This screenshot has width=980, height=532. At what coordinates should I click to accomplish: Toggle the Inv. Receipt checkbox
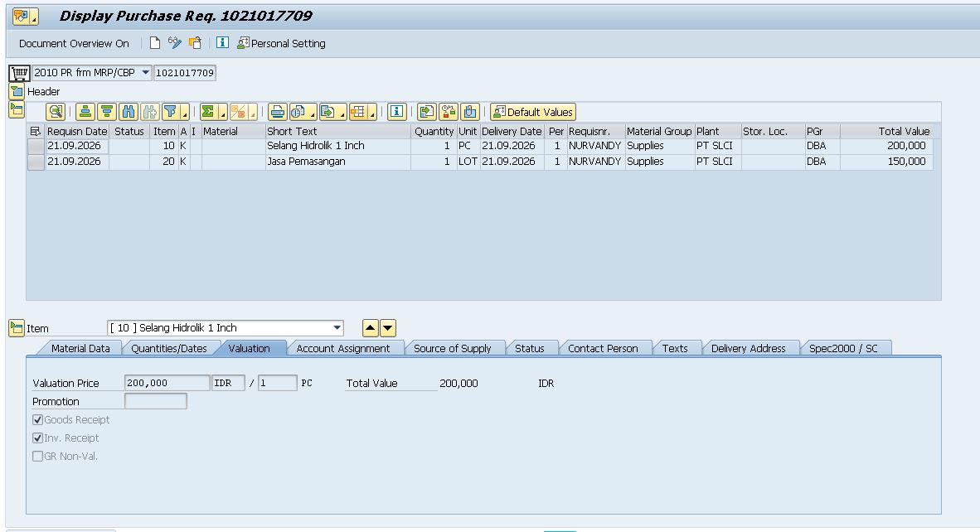[x=37, y=438]
